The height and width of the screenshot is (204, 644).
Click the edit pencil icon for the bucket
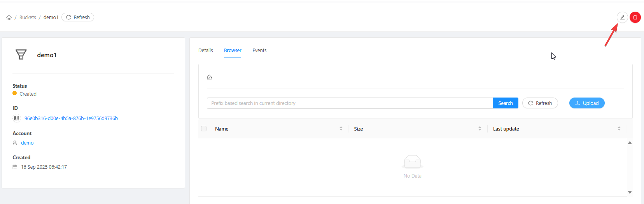[622, 17]
